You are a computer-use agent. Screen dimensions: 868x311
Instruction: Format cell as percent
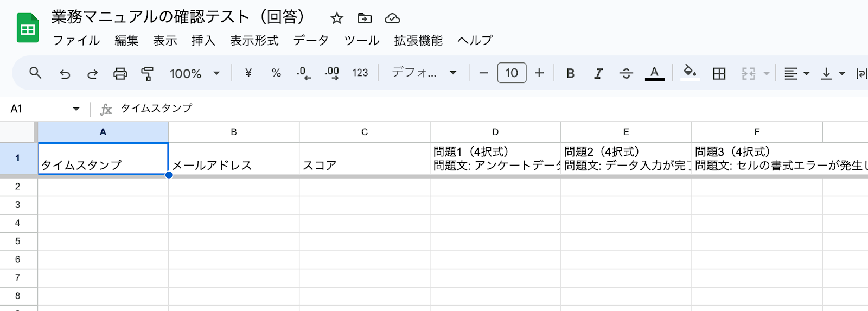276,73
